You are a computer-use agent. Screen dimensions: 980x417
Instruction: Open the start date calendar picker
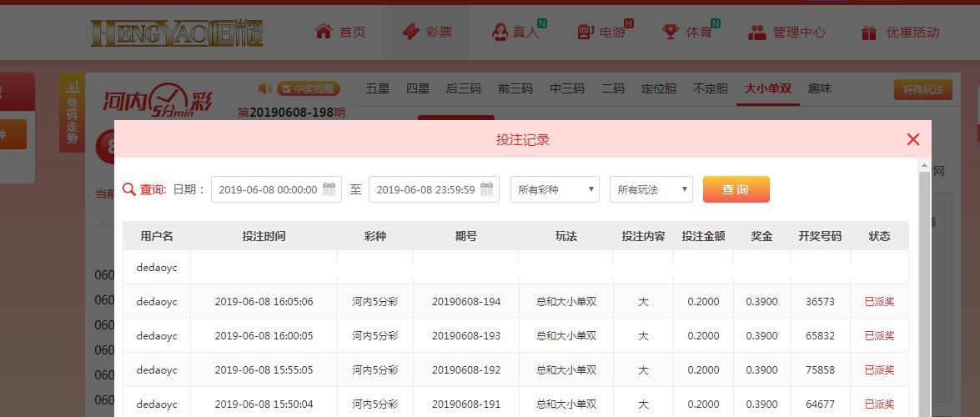click(329, 189)
